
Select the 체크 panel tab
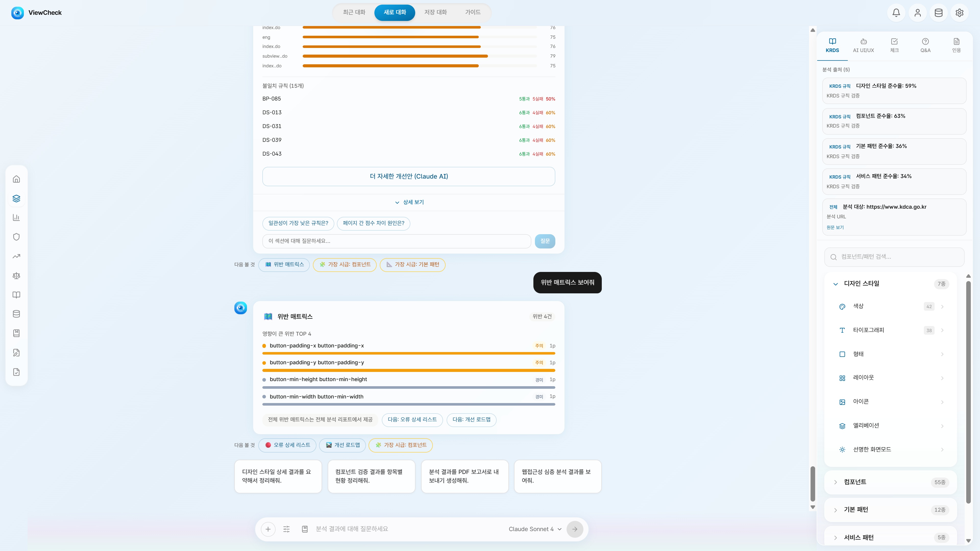click(895, 46)
